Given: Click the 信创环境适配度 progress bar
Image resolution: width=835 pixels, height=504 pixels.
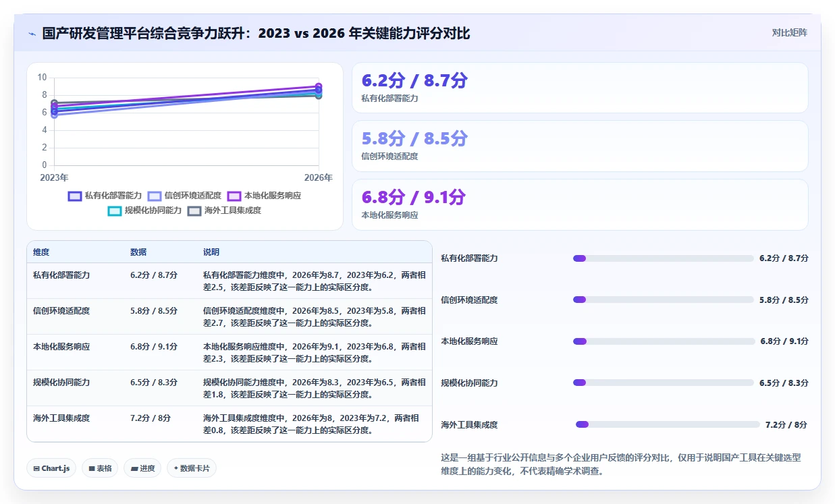Looking at the screenshot, I should click(663, 300).
